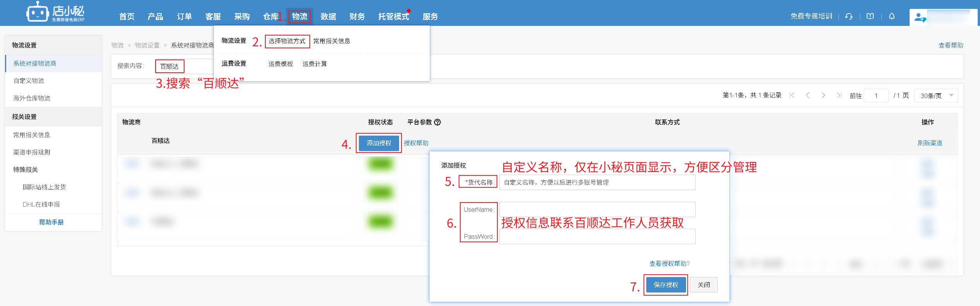Screen dimensions: 980x306
Task: Choose 运费计算 in the dropdown menu
Action: click(315, 64)
